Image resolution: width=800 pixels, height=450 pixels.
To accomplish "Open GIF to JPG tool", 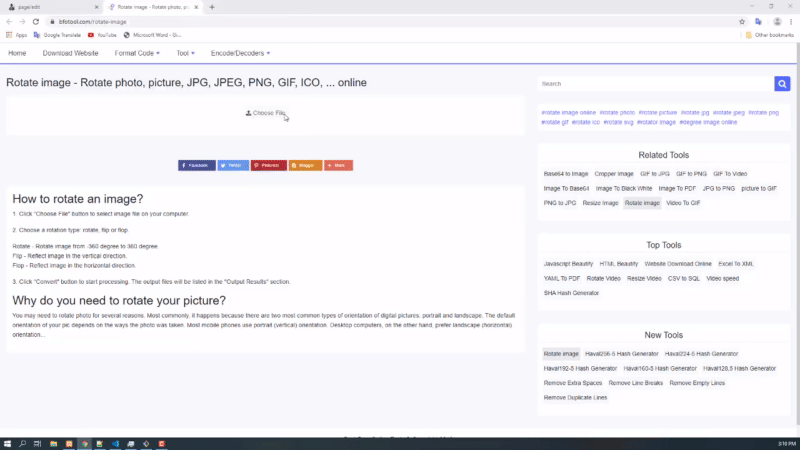I will click(655, 174).
